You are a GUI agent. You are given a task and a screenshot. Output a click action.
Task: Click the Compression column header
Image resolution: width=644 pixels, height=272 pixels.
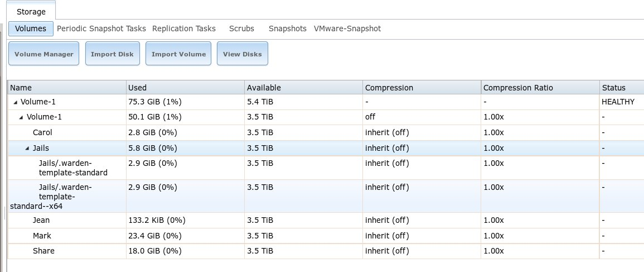tap(422, 88)
